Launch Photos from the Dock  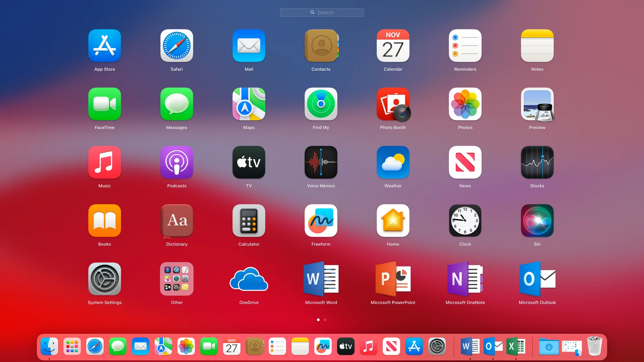[x=186, y=346]
